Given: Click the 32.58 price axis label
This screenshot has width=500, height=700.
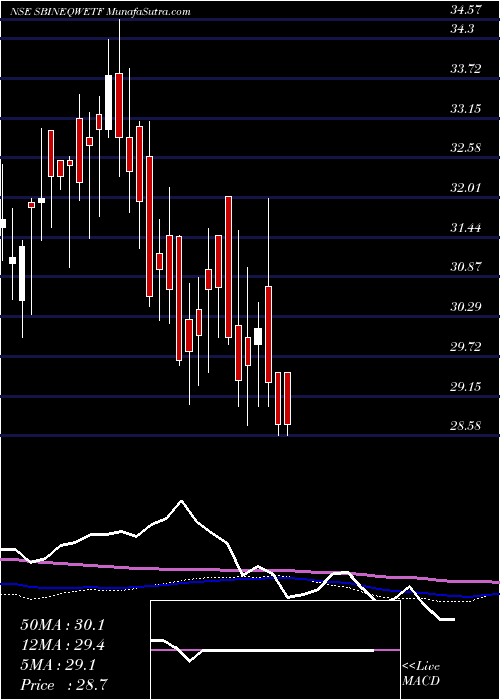Looking at the screenshot, I should click(x=466, y=148).
